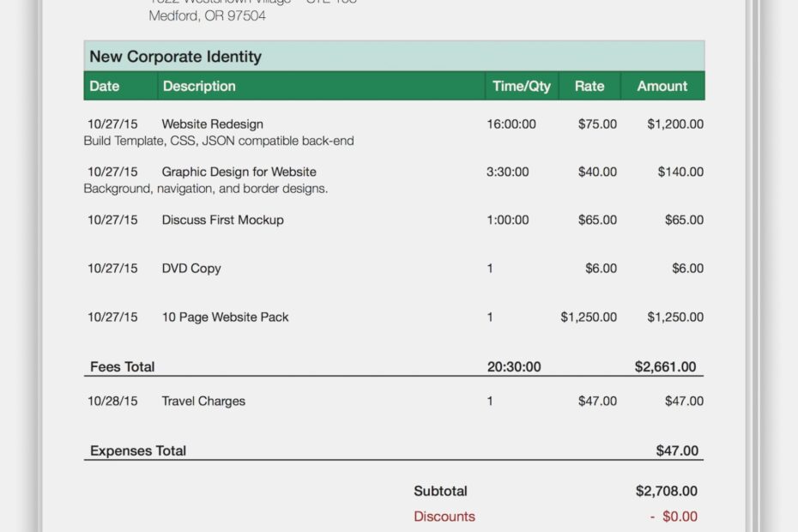The width and height of the screenshot is (798, 532).
Task: Click the 10/28/15 date cell
Action: 112,401
